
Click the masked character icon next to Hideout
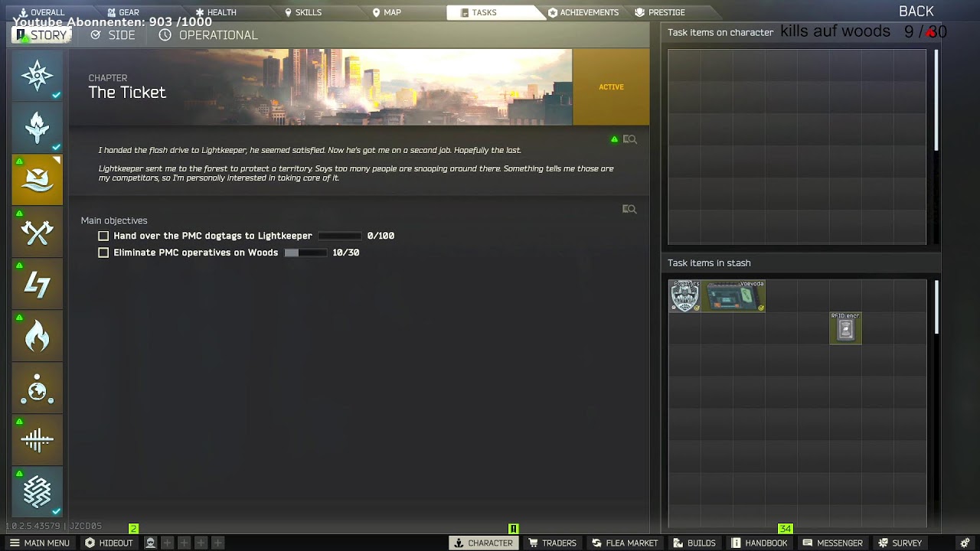151,543
